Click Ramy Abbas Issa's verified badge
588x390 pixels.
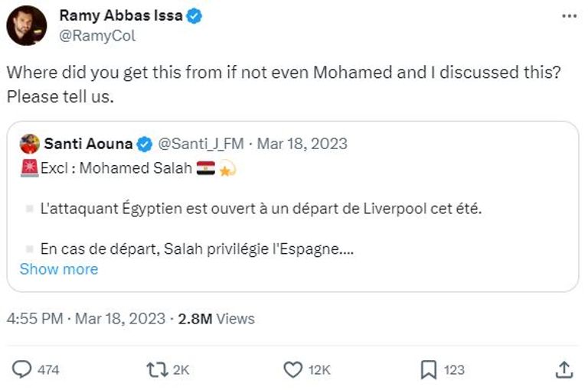pyautogui.click(x=195, y=16)
